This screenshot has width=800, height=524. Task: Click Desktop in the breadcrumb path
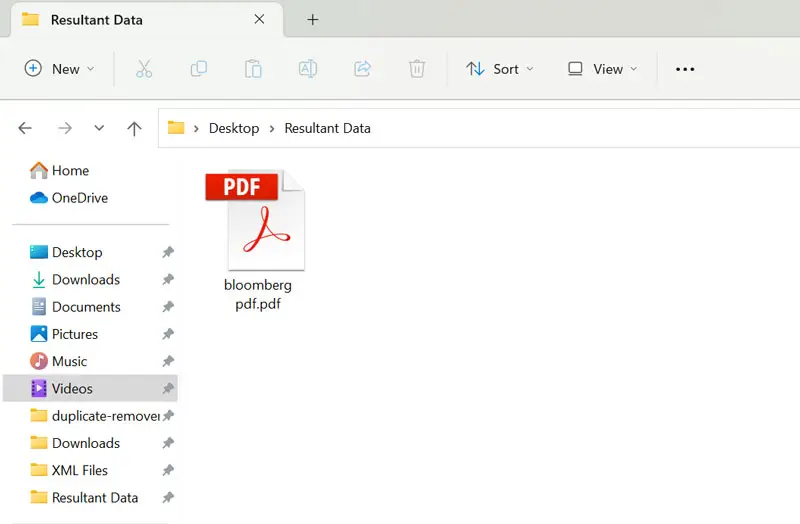tap(234, 128)
